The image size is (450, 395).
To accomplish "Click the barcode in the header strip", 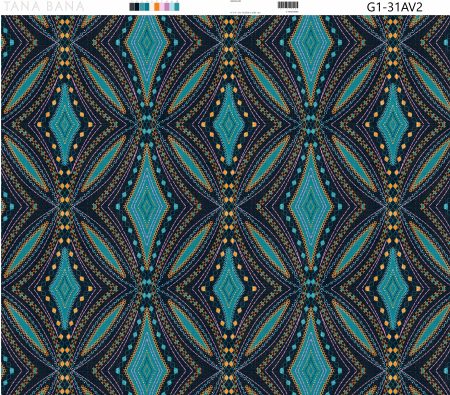I will pos(288,5).
